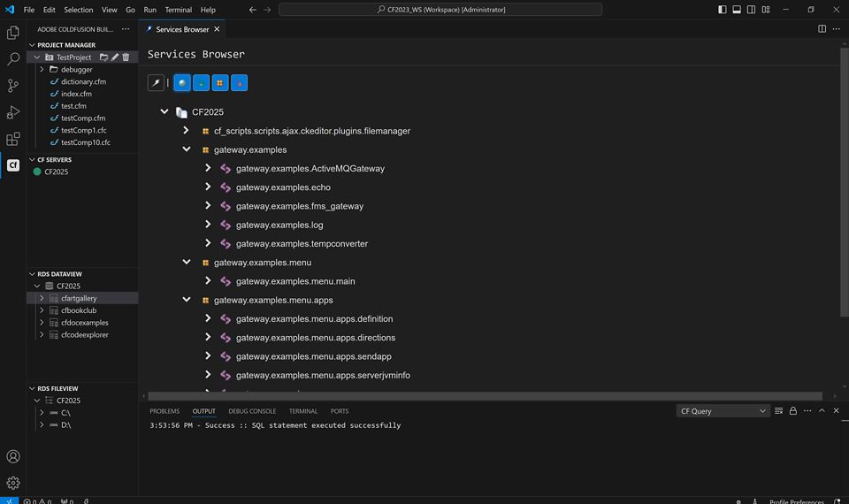
Task: Click the pencil edit icon for TestProject
Action: point(115,57)
